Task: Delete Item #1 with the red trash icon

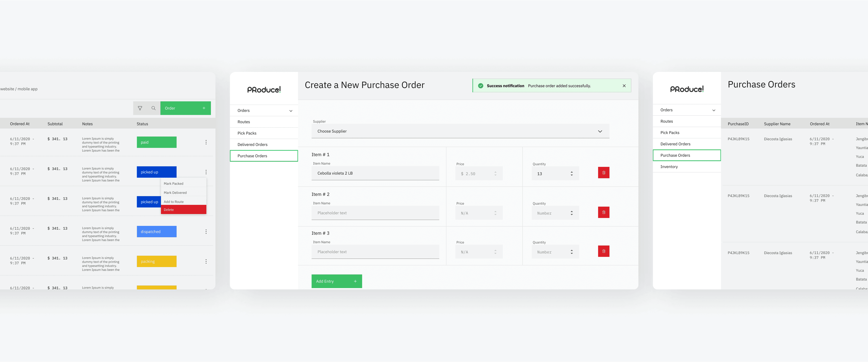Action: coord(604,173)
